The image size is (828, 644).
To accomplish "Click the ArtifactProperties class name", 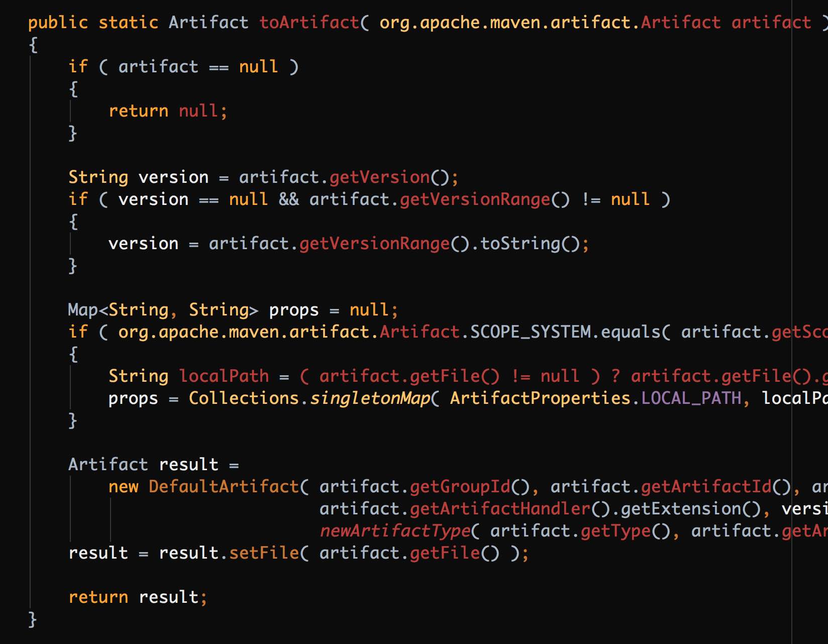I will (x=540, y=398).
